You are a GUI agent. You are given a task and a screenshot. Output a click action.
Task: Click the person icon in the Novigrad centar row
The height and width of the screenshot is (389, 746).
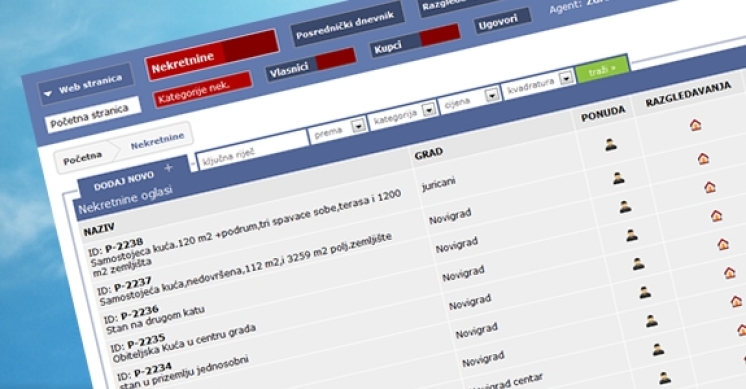tap(658, 350)
